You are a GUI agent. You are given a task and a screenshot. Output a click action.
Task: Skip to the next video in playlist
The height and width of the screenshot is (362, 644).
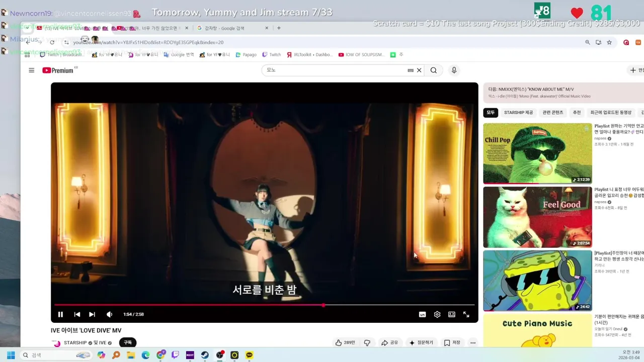pos(92,314)
